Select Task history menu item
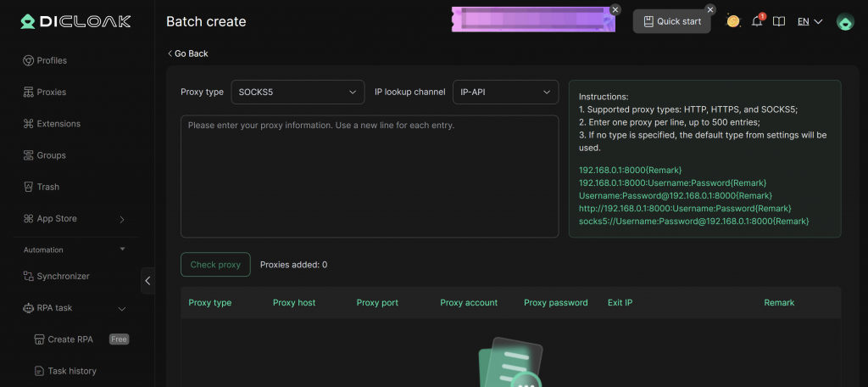Screen dimensions: 868x387 (71, 371)
